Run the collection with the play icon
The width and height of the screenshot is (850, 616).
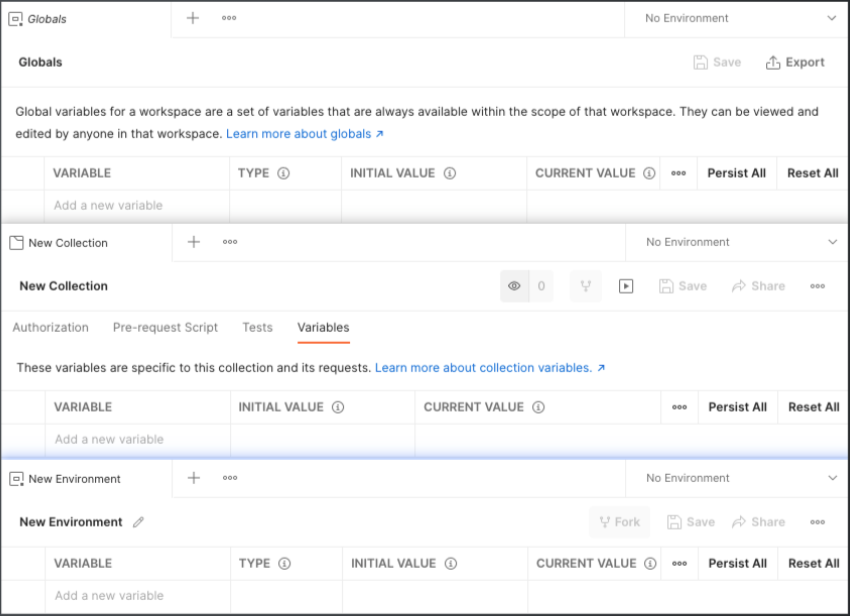[x=626, y=286]
